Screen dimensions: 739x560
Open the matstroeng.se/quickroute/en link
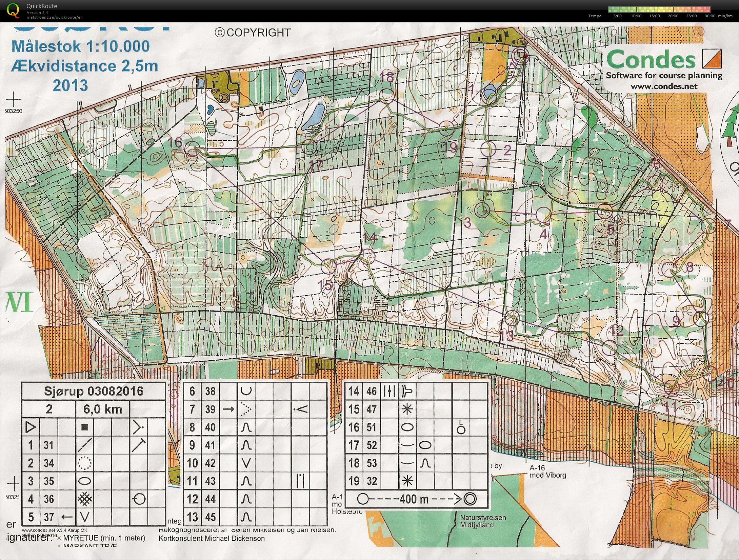pos(55,17)
